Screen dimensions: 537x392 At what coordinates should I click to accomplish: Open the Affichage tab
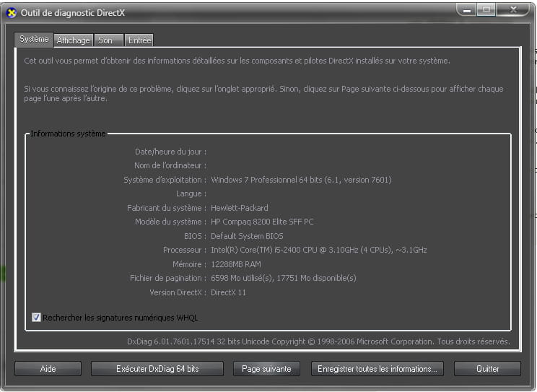(x=74, y=40)
